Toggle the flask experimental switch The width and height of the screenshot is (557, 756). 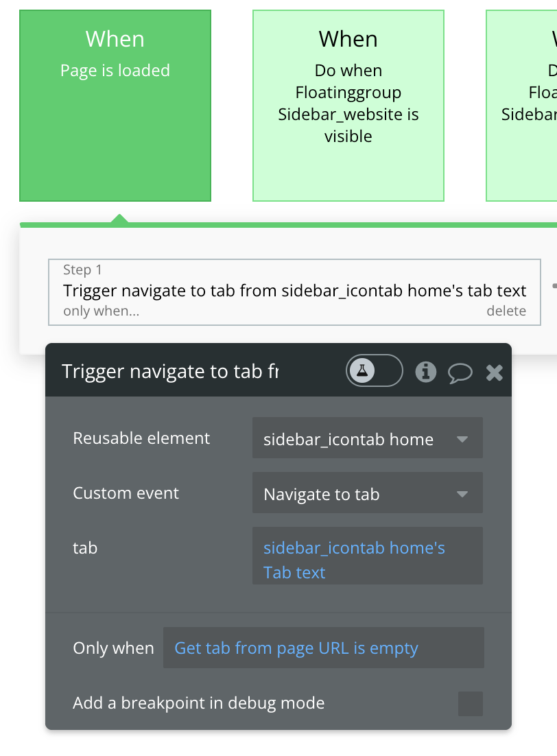[374, 371]
